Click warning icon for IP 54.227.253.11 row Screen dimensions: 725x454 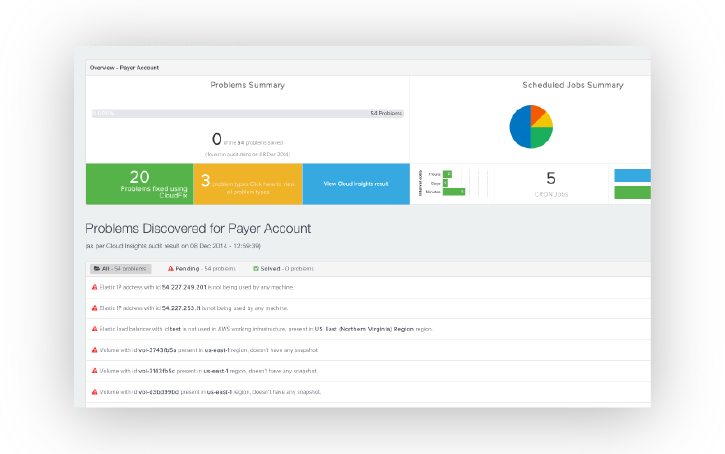click(x=93, y=309)
